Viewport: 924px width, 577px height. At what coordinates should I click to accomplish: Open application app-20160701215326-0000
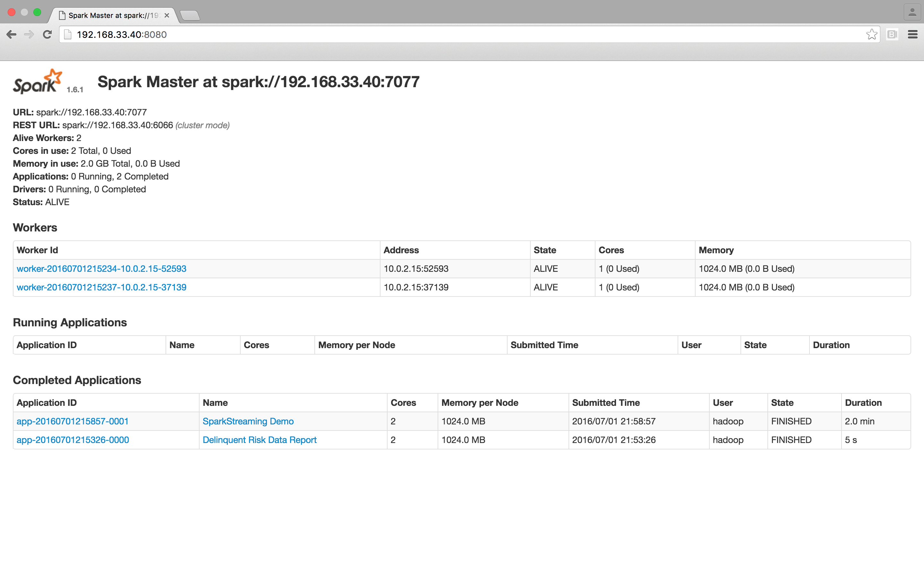click(x=73, y=440)
